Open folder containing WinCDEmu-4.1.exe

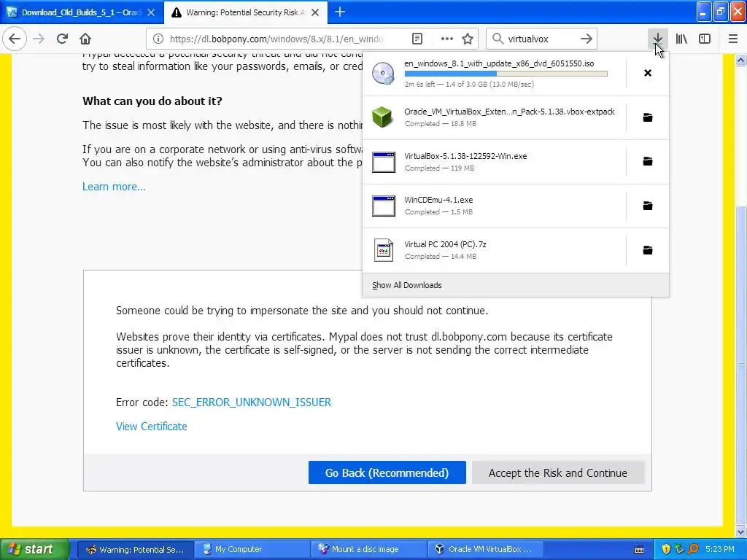click(x=648, y=206)
